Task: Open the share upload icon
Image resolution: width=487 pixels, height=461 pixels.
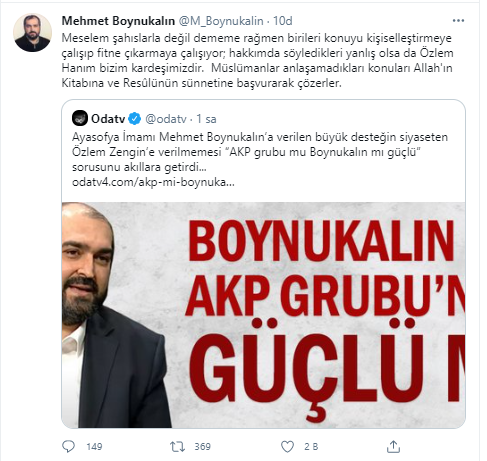Action: tap(393, 446)
